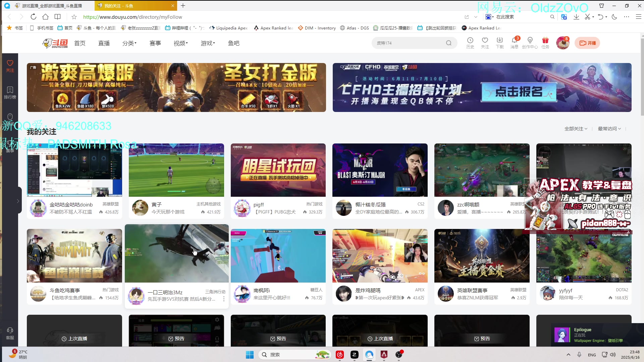This screenshot has width=644, height=362.
Task: Open pigff 明星试玩团 stream thumbnail
Action: tap(278, 170)
